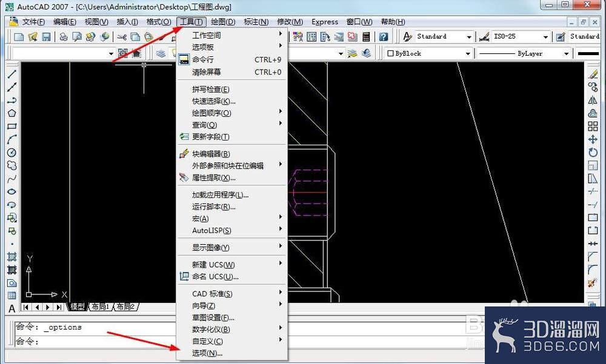
Task: Select the Revision Cloud tool
Action: point(12,166)
